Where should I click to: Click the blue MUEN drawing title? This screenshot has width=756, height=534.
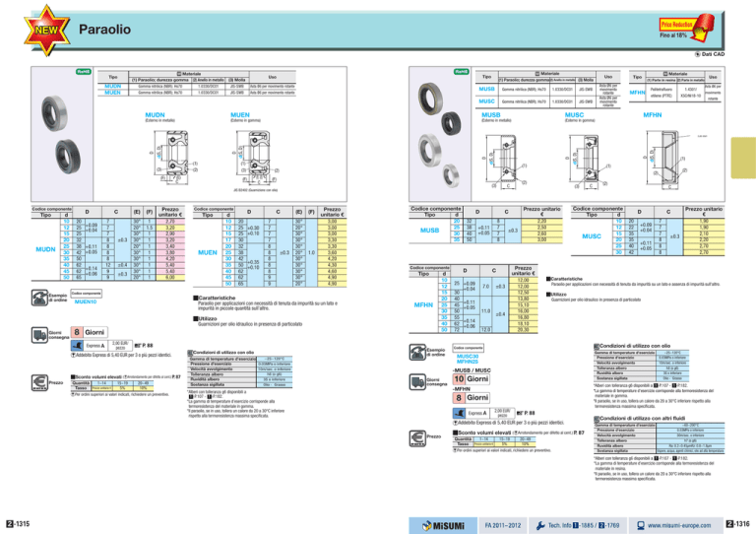[x=239, y=115]
